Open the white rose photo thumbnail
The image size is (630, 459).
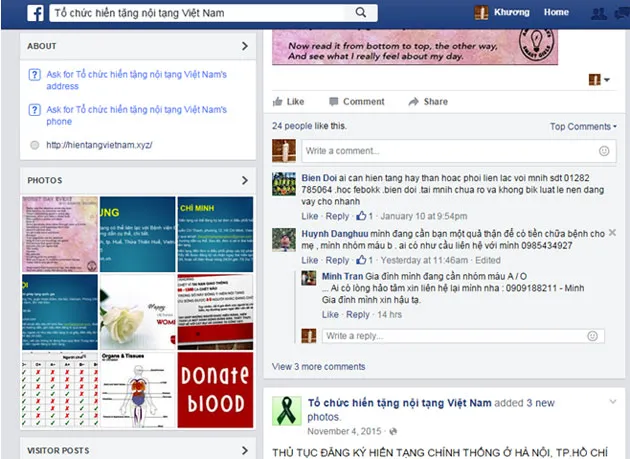pos(137,312)
